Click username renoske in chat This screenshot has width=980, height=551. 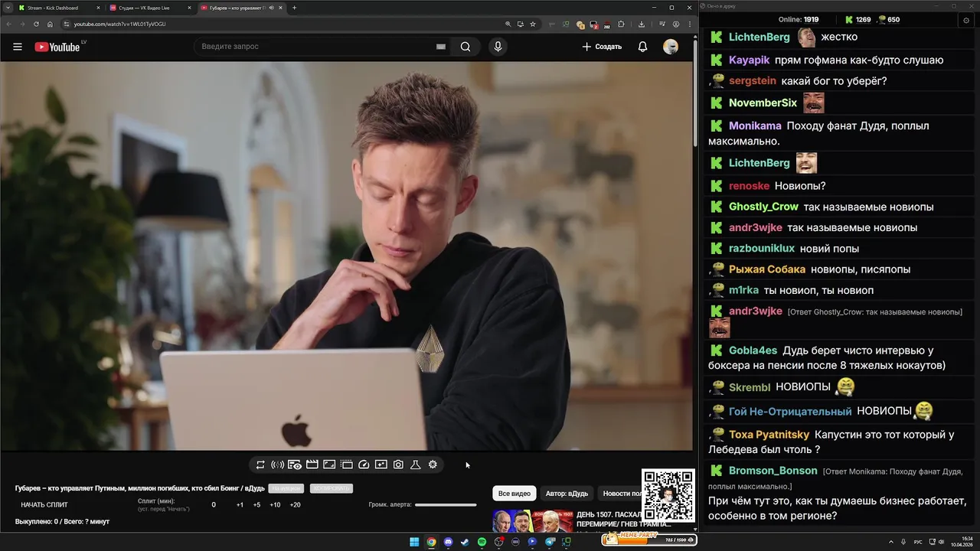(749, 186)
